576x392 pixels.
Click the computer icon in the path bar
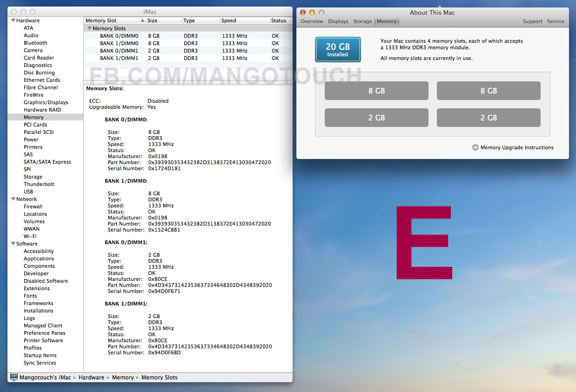click(13, 378)
